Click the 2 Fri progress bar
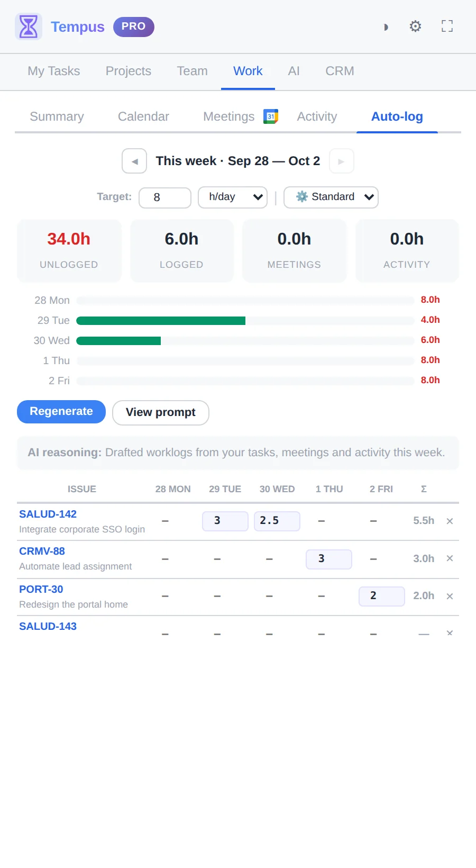 245,381
